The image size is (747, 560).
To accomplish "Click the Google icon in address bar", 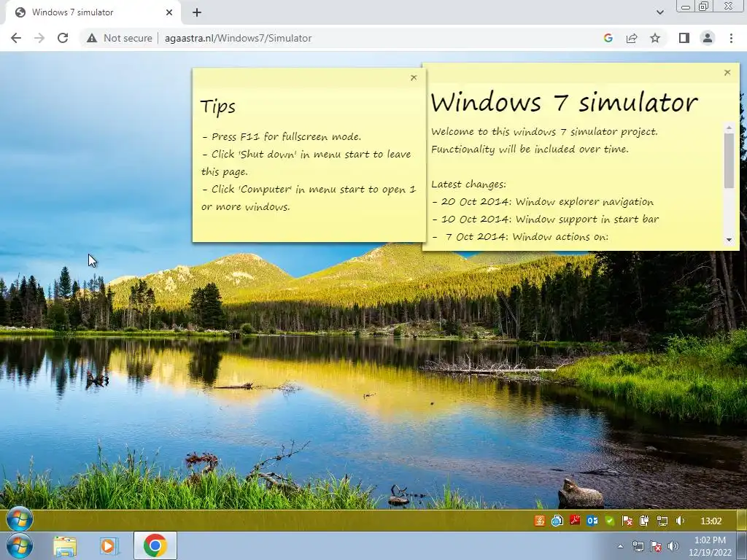I will pyautogui.click(x=608, y=38).
